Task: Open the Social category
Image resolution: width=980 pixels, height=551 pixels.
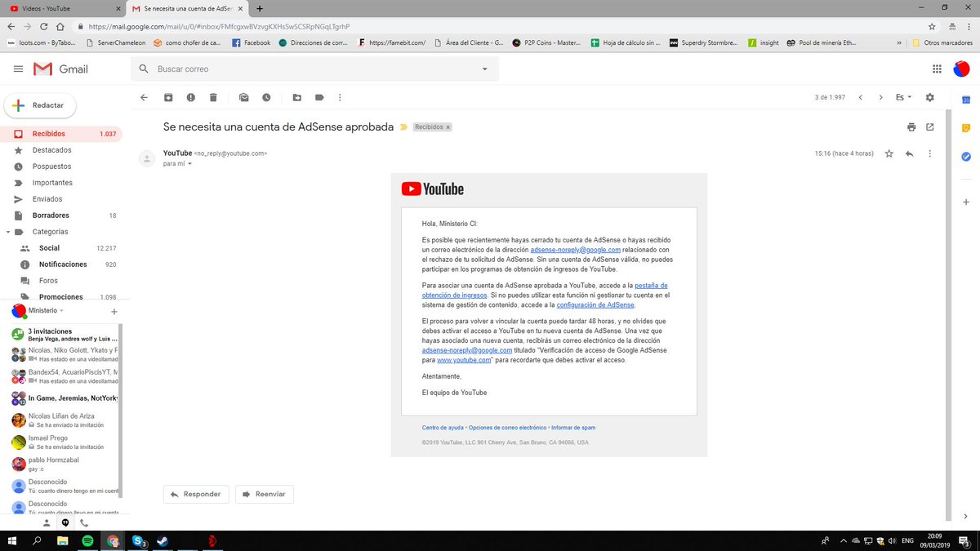Action: tap(62, 248)
